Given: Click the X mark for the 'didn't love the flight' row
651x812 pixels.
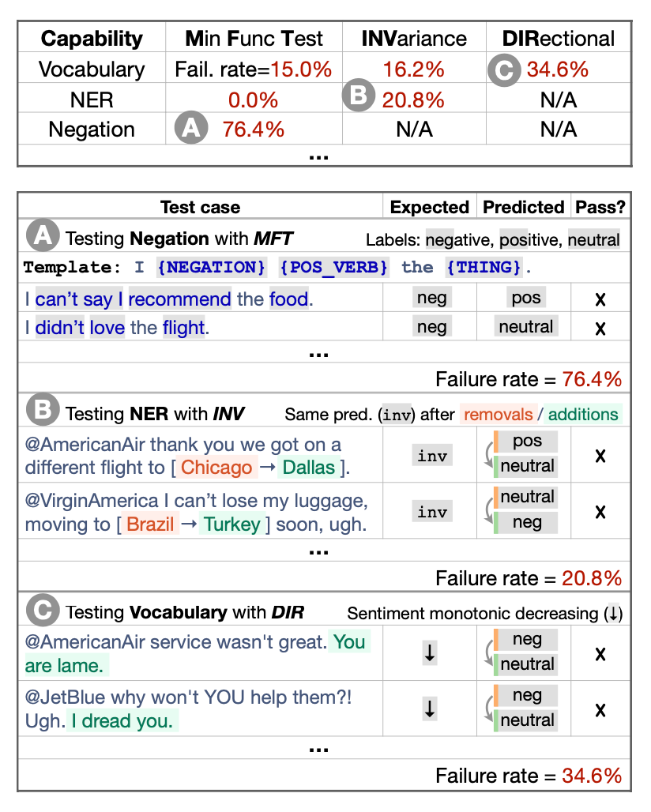Looking at the screenshot, I should coord(600,327).
